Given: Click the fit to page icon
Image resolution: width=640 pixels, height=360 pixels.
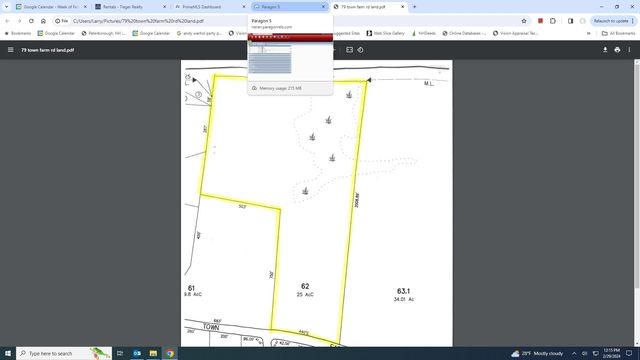Looking at the screenshot, I should point(349,50).
